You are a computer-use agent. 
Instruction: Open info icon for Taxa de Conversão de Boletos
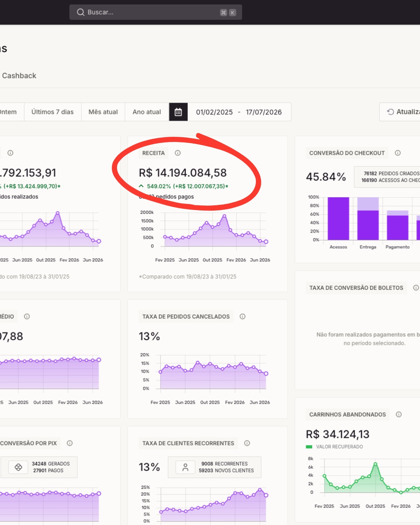(x=416, y=288)
